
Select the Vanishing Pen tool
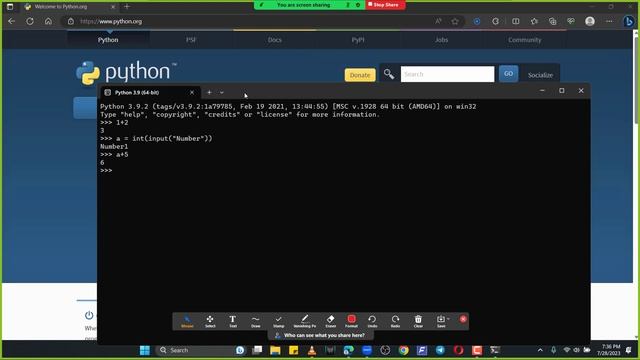click(x=304, y=321)
